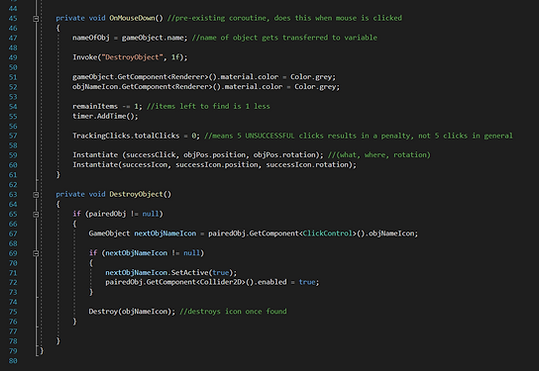Collapse the DestroyObject method fold at line 63
This screenshot has width=539, height=371.
(36, 195)
